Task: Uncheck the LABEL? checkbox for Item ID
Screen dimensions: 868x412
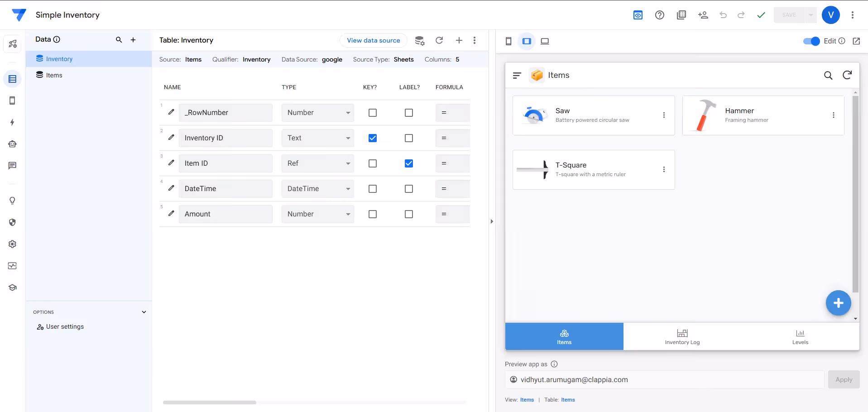Action: [408, 163]
